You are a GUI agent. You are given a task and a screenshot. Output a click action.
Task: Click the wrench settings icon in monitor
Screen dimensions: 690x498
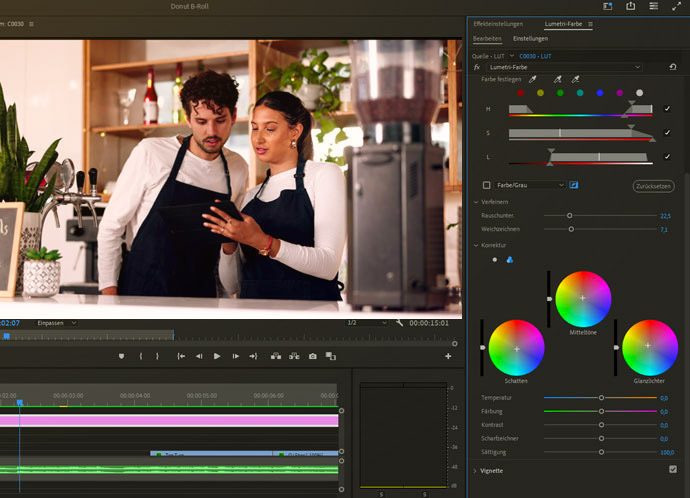click(399, 323)
